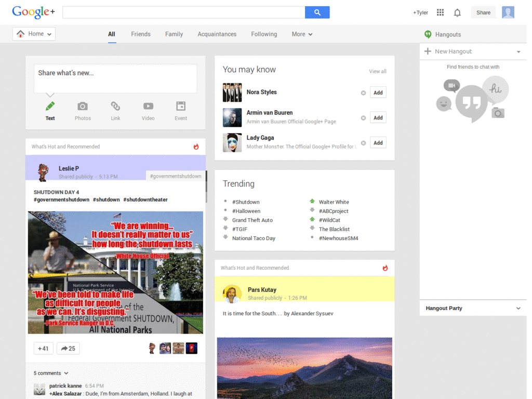Click the #shutdowntheater hashtag in post
The image size is (532, 399).
145,199
